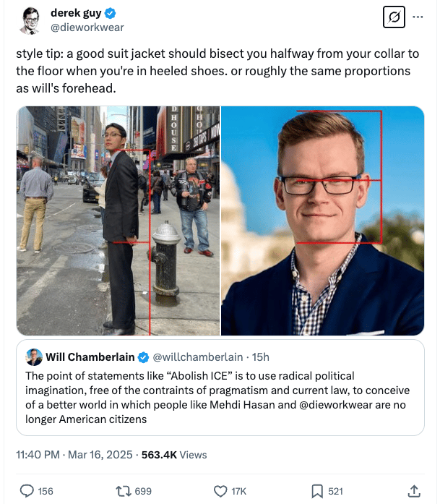Screen dimensions: 440x504
Task: Click the derek guy display name
Action: pos(76,13)
